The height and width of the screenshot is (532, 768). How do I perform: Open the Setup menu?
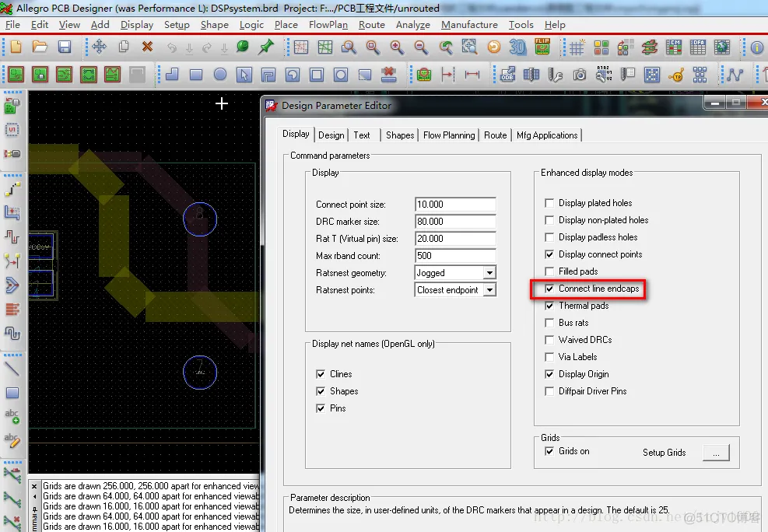177,24
